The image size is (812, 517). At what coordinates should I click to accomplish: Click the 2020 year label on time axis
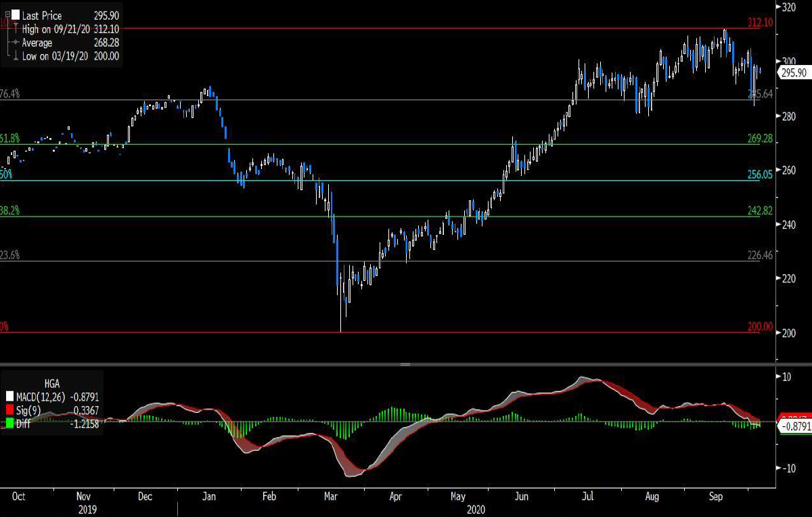pos(476,508)
